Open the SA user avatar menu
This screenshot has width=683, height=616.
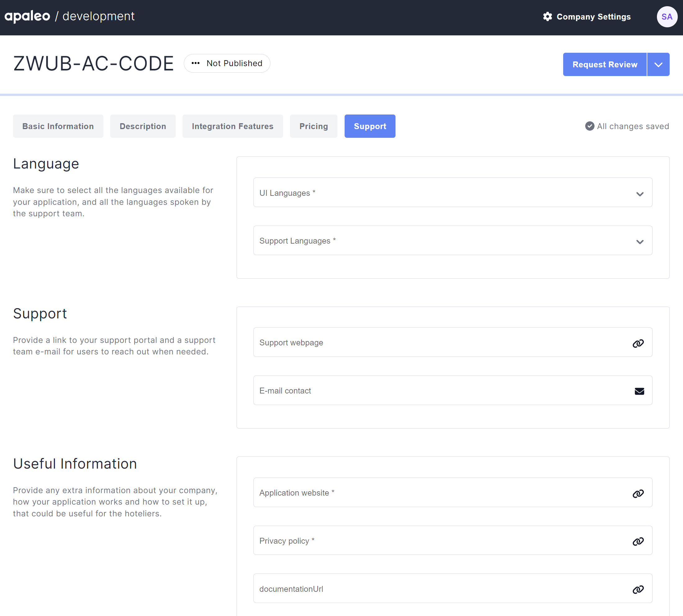667,16
